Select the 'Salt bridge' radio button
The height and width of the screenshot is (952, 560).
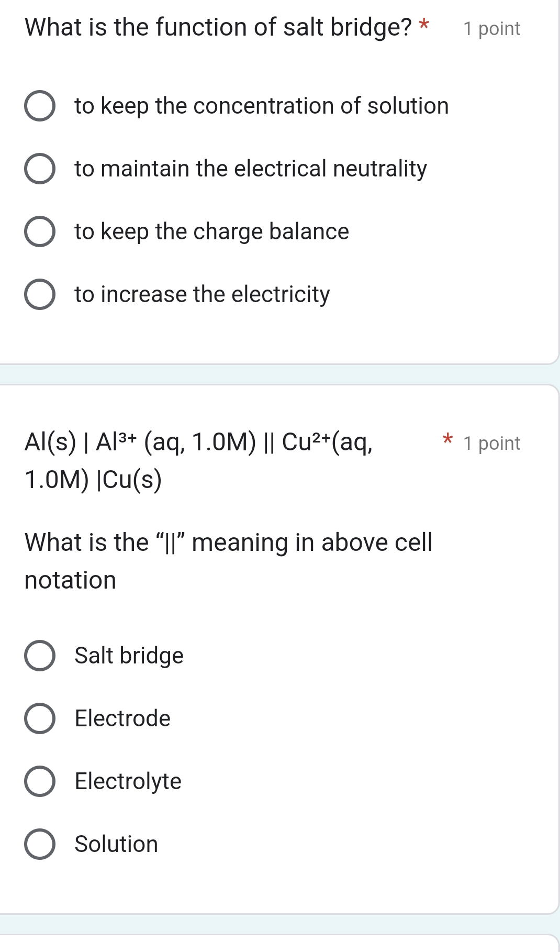pos(40,656)
